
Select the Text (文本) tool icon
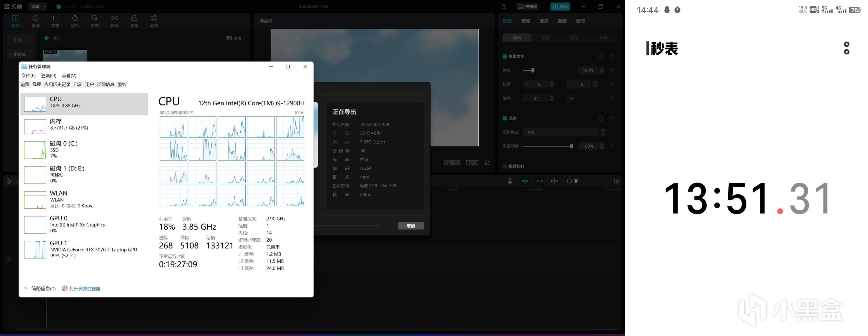55,20
